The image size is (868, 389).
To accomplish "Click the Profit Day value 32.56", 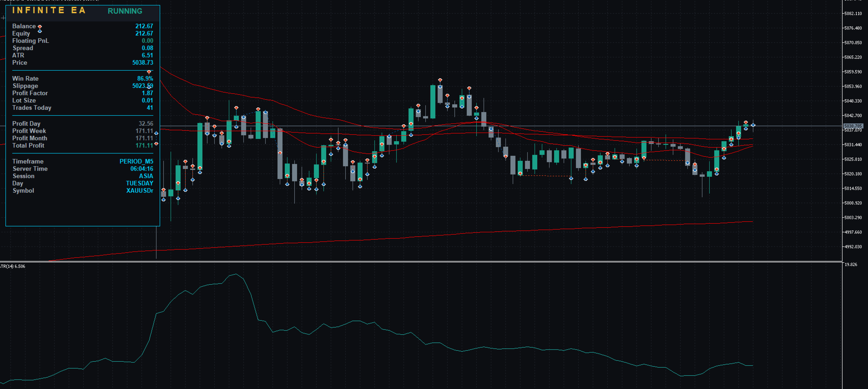I will click(146, 124).
